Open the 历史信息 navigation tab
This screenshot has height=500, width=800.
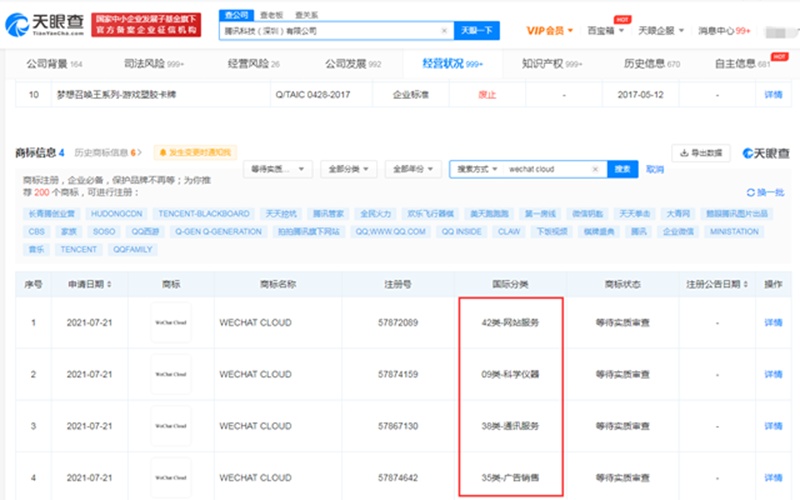(x=652, y=64)
